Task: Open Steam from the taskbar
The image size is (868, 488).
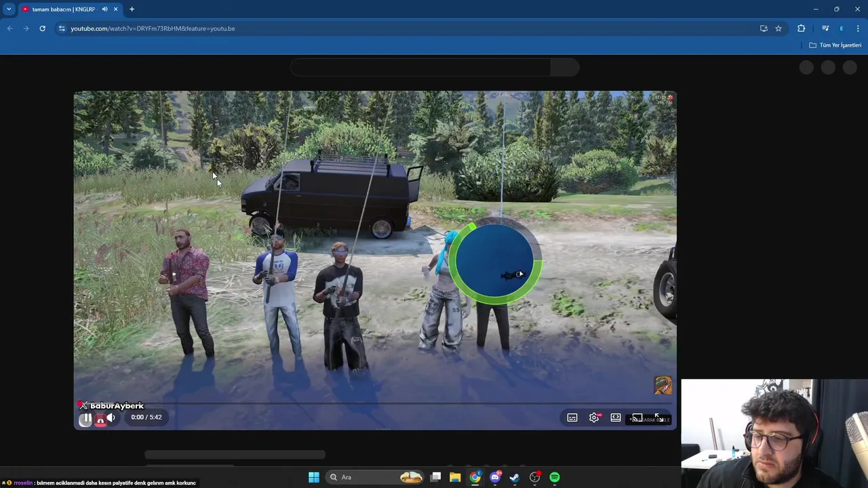Action: [x=515, y=477]
